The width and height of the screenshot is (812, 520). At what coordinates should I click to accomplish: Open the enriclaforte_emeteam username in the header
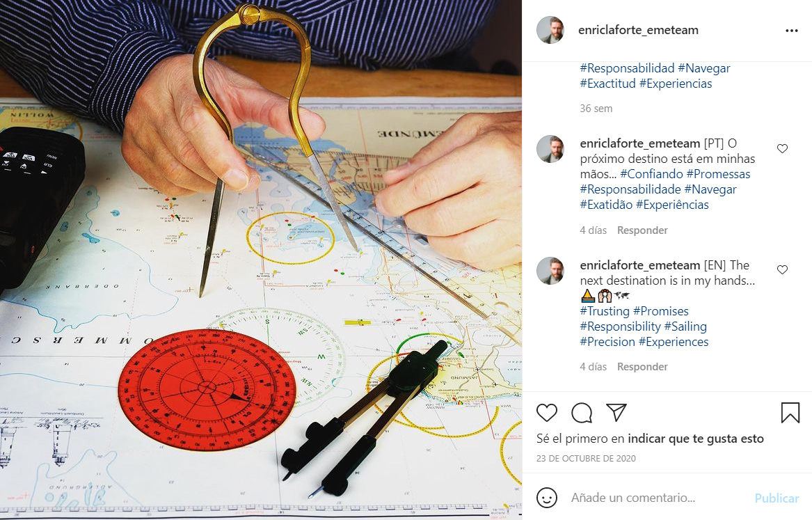point(638,30)
